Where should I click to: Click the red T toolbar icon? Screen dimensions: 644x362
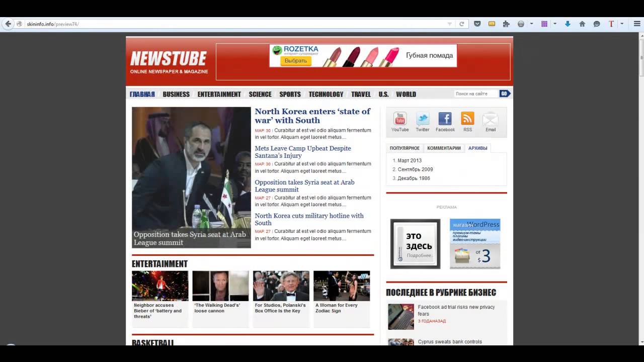pyautogui.click(x=611, y=24)
